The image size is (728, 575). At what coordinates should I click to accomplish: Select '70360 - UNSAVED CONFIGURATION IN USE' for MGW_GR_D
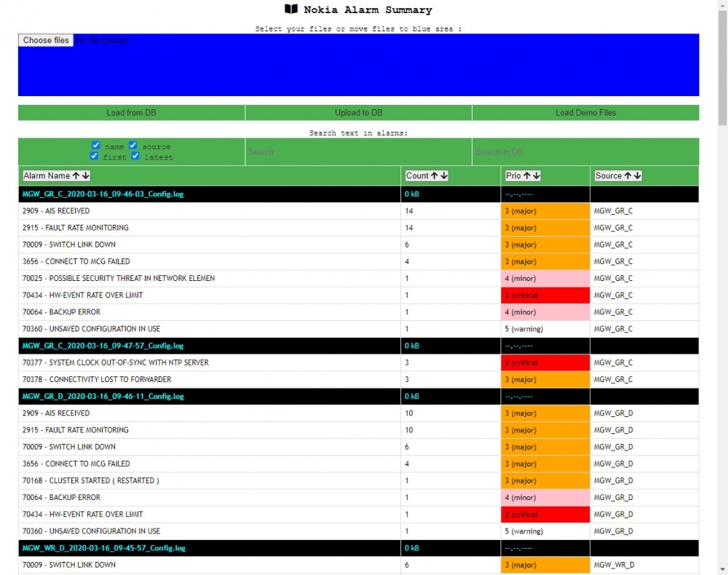[x=91, y=531]
